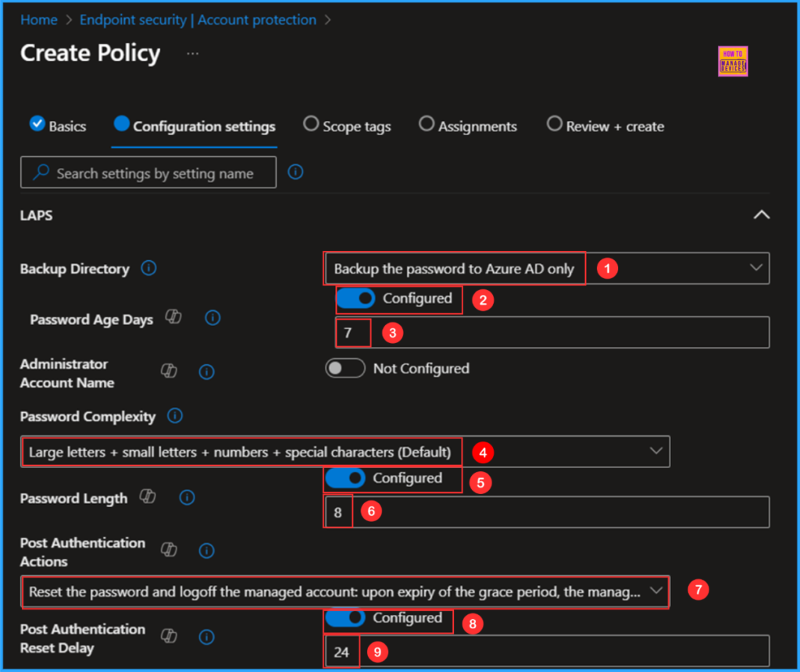This screenshot has width=800, height=672.
Task: Open Backup Directory dropdown
Action: point(546,268)
